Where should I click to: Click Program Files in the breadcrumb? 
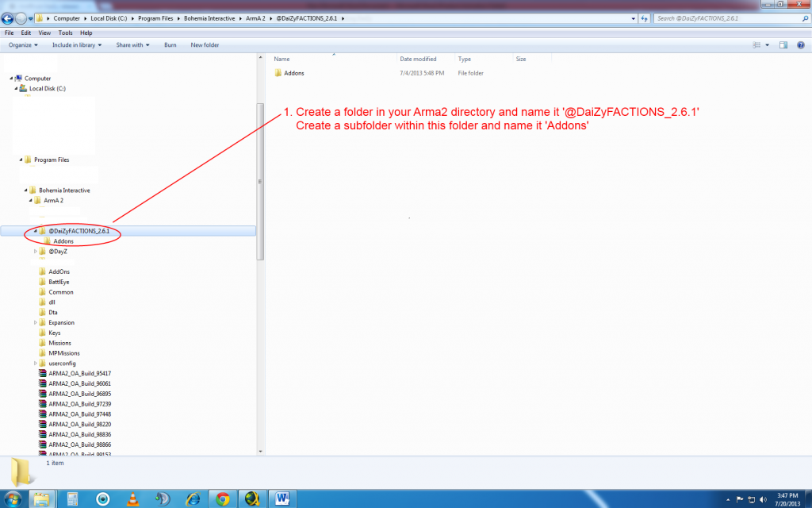(155, 18)
